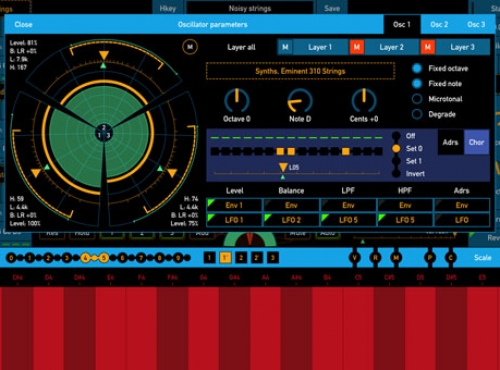
Task: Adjust the Note D knob
Action: point(300,101)
